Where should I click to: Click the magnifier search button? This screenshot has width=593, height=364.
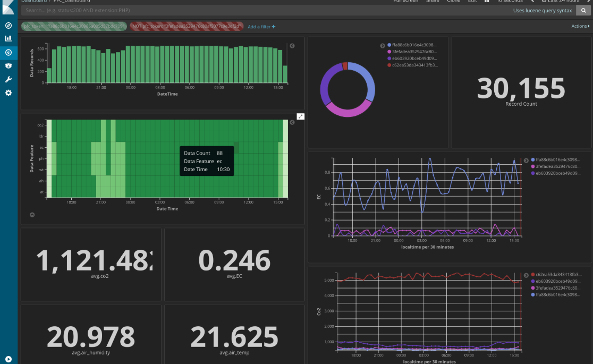pos(583,11)
